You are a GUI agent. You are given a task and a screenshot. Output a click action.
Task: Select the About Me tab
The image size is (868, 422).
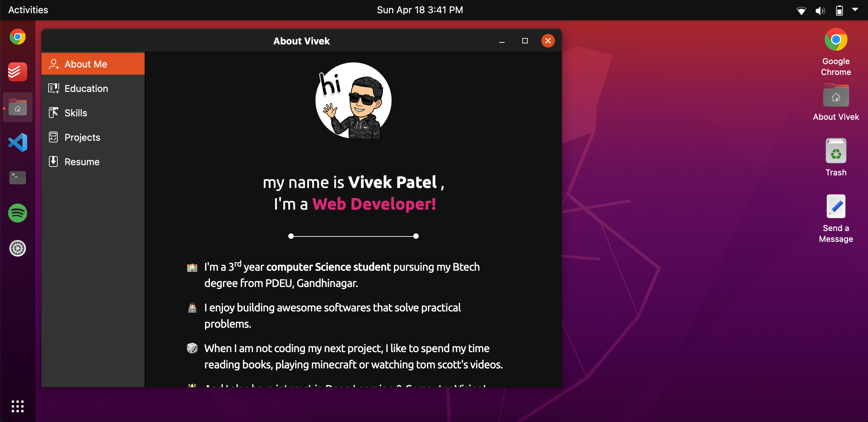(93, 64)
